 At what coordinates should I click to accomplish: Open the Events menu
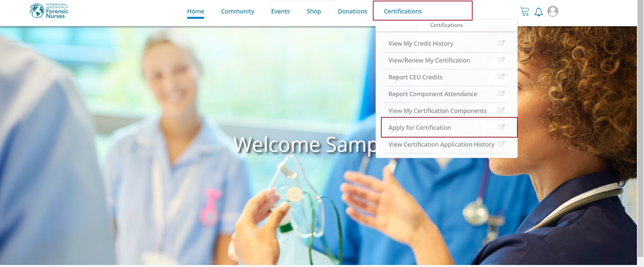click(280, 11)
